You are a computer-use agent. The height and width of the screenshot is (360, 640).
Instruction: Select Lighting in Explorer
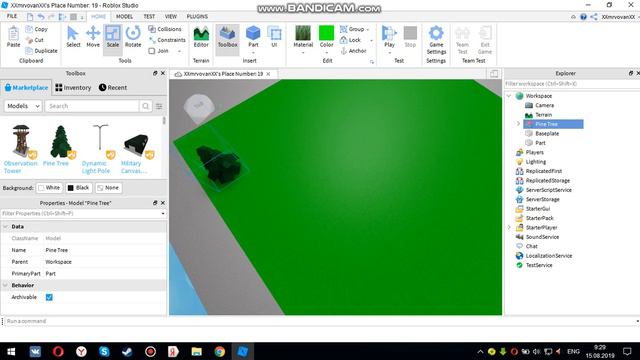[x=536, y=162]
